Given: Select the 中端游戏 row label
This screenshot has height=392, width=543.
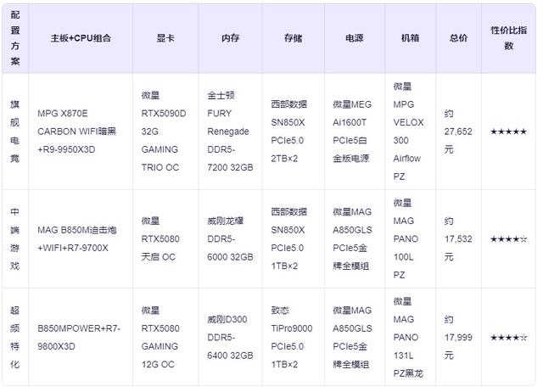Looking at the screenshot, I should 15,239.
